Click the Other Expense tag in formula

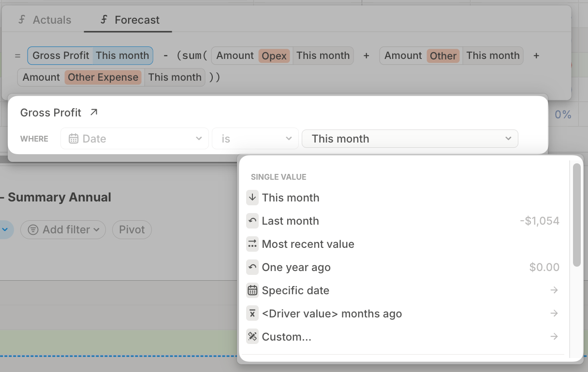(x=103, y=77)
